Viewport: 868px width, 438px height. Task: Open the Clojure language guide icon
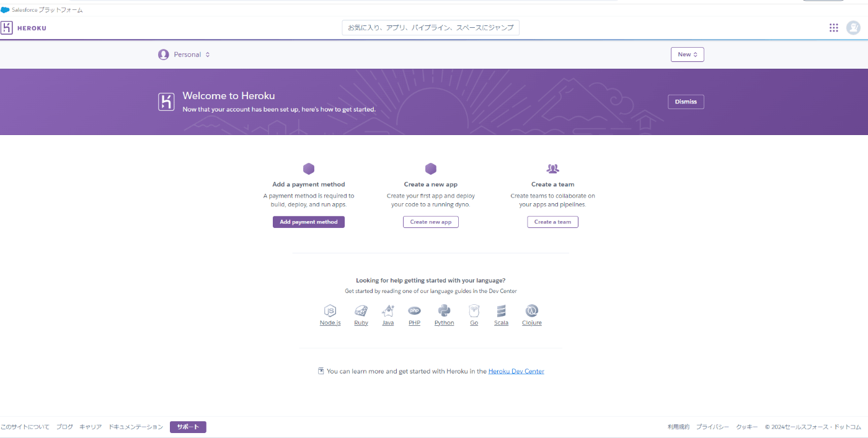click(531, 311)
